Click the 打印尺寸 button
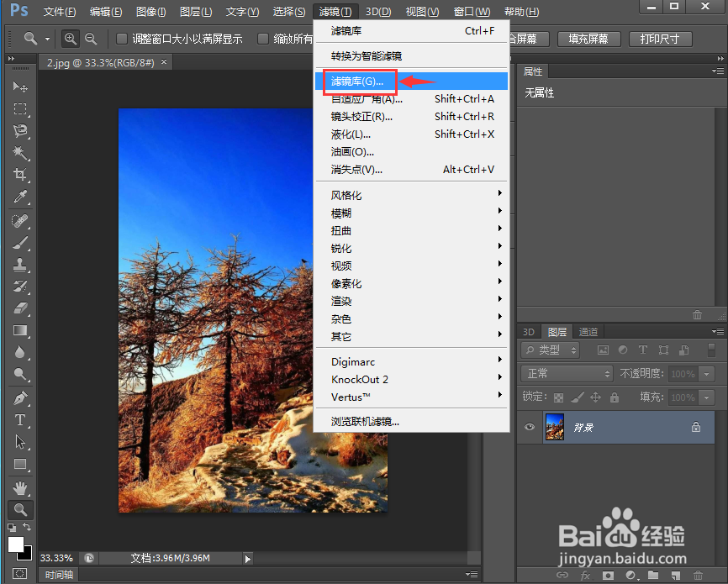The height and width of the screenshot is (584, 728). [660, 39]
